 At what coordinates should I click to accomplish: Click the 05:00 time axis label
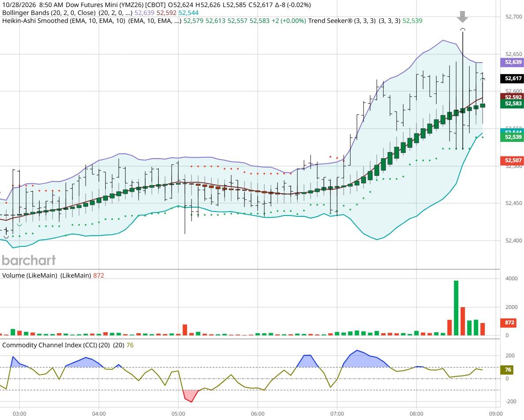tap(178, 414)
